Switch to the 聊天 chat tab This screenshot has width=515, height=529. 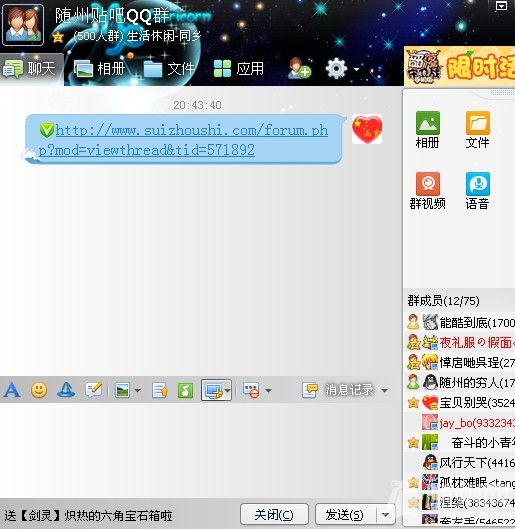coord(31,69)
